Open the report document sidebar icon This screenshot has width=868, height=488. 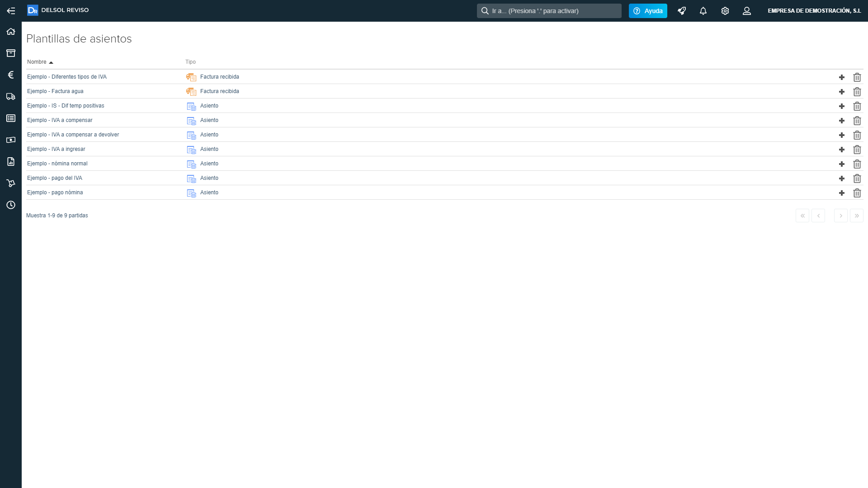click(11, 162)
